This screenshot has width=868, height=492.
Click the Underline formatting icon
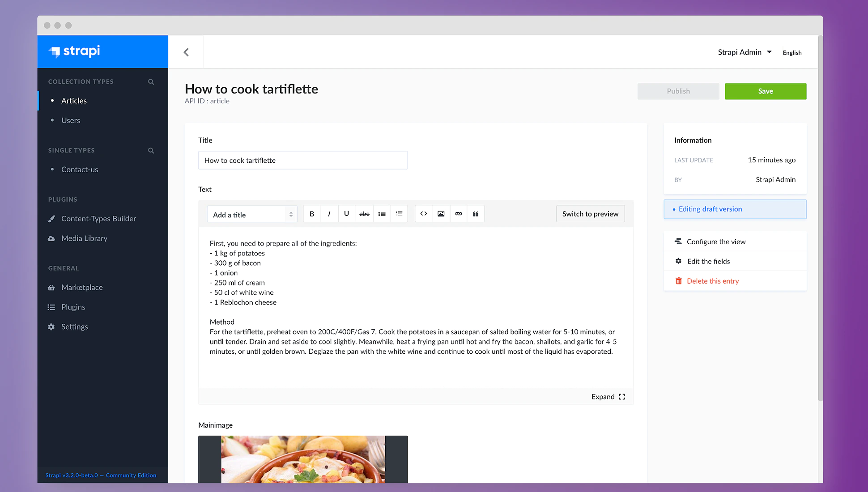pos(346,213)
